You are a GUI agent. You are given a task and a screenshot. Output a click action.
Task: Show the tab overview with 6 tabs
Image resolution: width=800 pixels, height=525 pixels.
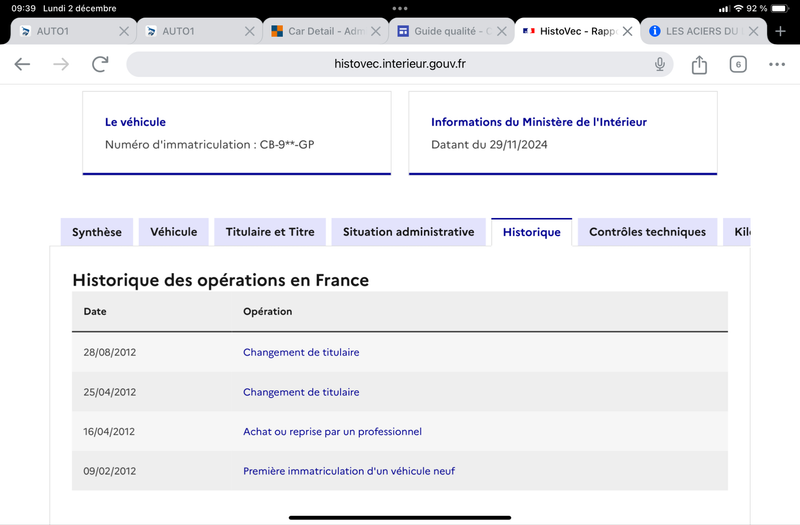point(738,64)
